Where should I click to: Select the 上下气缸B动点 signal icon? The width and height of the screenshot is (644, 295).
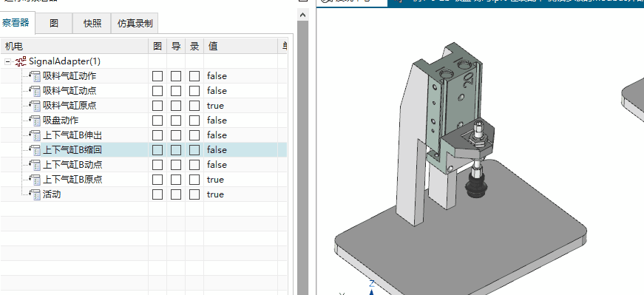coord(35,165)
